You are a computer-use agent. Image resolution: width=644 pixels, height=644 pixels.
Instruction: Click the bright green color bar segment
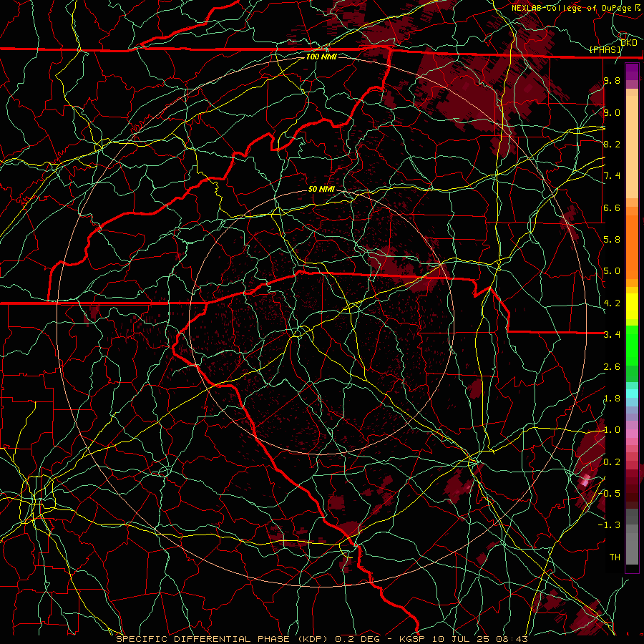(632, 345)
